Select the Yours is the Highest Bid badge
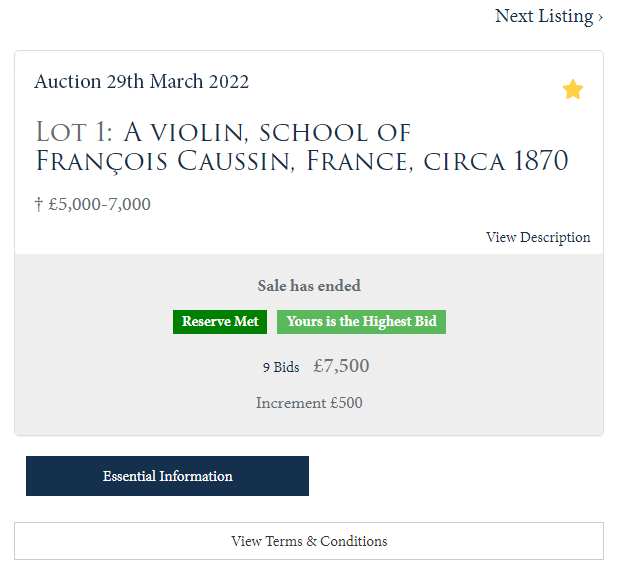Viewport: 622px width, 583px height. [361, 322]
